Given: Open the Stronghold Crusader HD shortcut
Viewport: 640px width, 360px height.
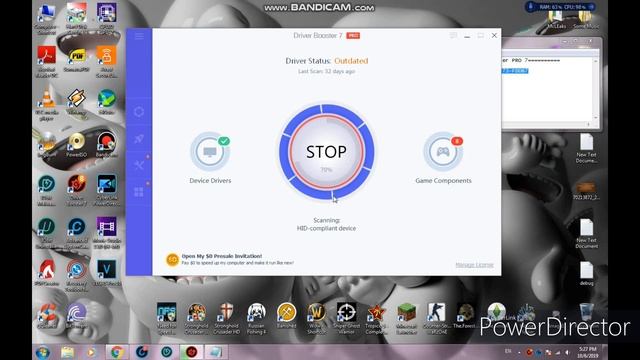Looking at the screenshot, I should click(x=227, y=318).
